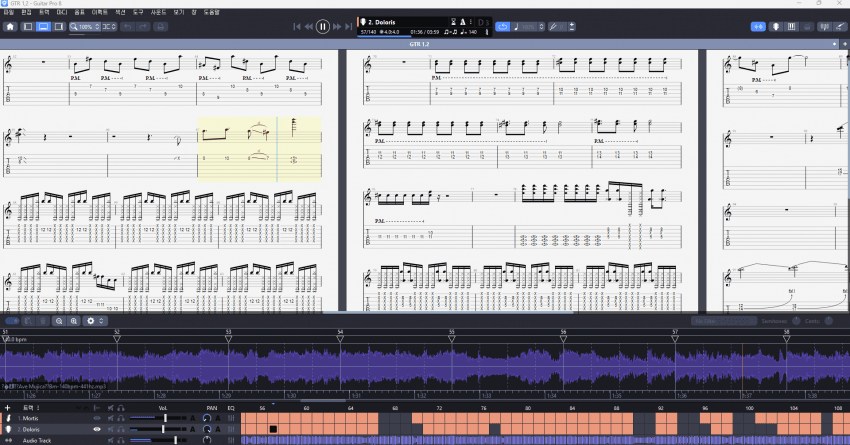Add a new track with plus icon

click(8, 408)
